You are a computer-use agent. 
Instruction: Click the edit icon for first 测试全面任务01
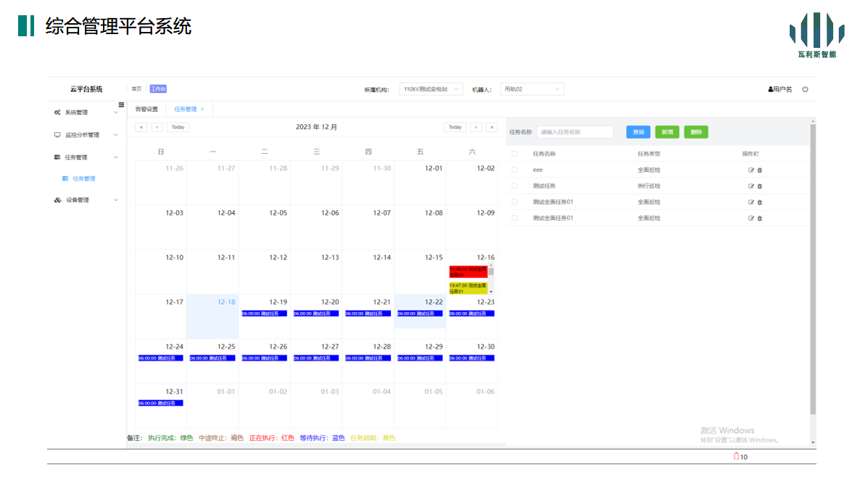tap(751, 202)
